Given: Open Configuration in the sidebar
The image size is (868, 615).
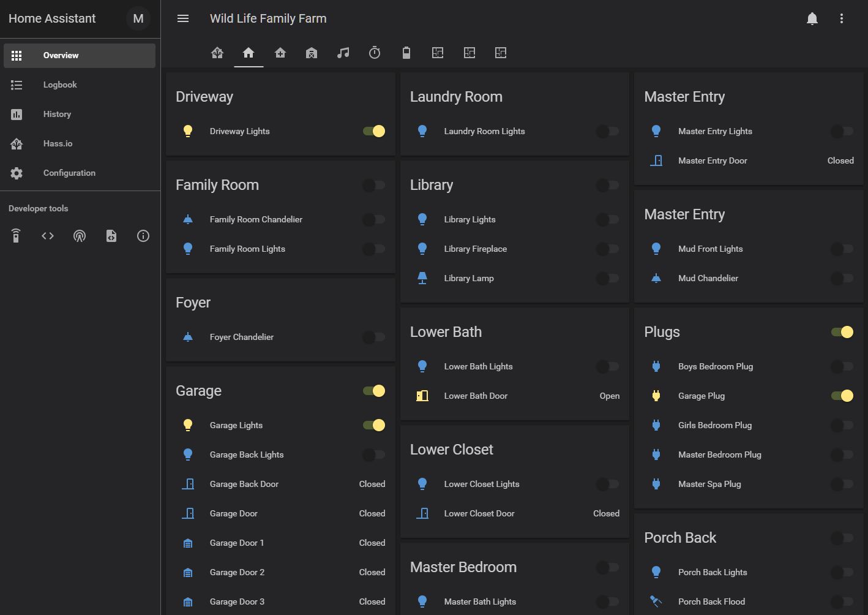Looking at the screenshot, I should tap(69, 173).
